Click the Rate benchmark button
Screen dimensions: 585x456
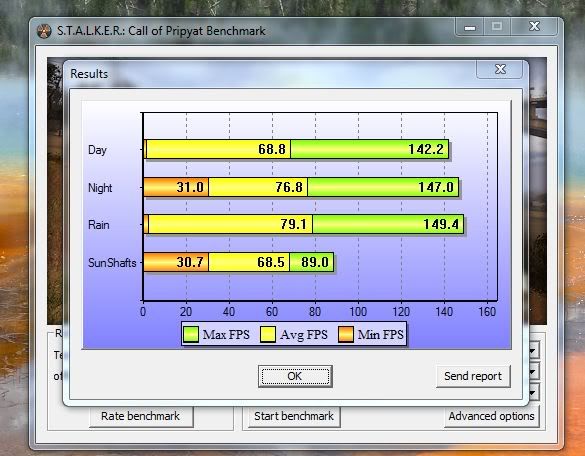pyautogui.click(x=141, y=416)
